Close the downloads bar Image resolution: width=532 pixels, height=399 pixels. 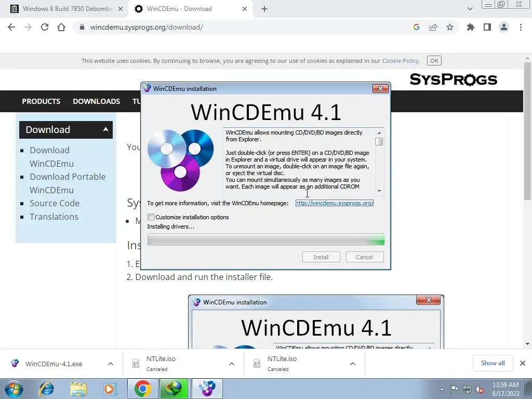pos(523,363)
